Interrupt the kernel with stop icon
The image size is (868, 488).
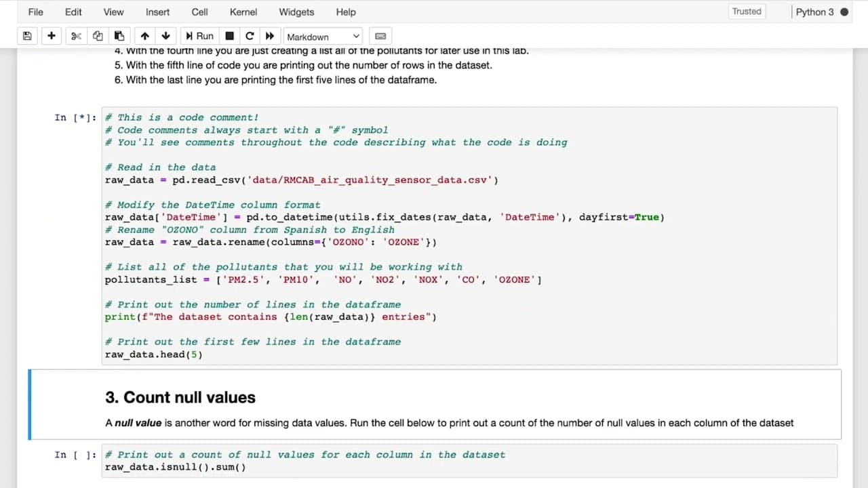pos(229,36)
